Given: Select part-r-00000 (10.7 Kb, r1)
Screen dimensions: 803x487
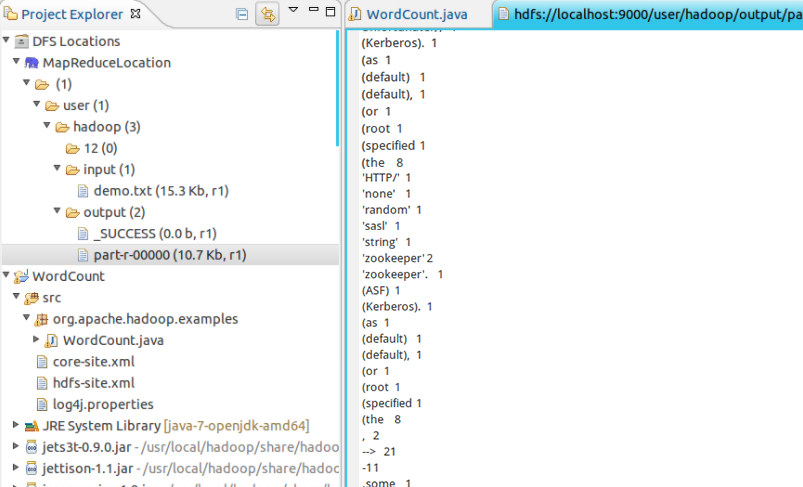Looking at the screenshot, I should [x=170, y=255].
